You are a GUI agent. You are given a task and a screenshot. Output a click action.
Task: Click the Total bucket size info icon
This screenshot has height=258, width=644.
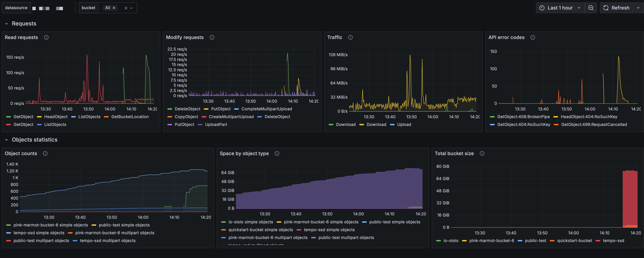[482, 153]
